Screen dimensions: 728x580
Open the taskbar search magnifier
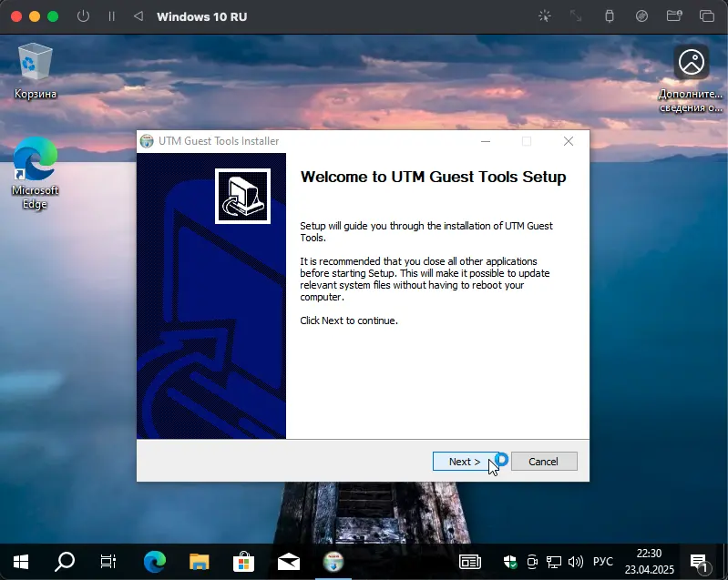tap(65, 562)
